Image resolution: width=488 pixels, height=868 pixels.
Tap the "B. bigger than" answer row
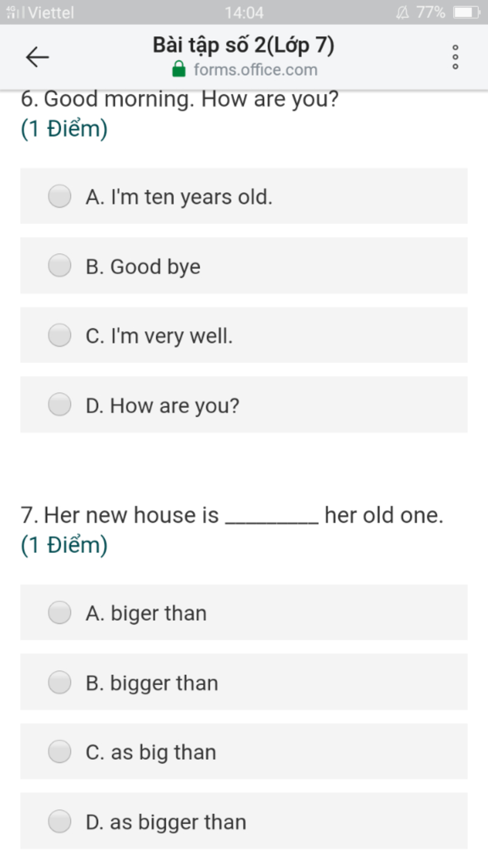point(244,682)
